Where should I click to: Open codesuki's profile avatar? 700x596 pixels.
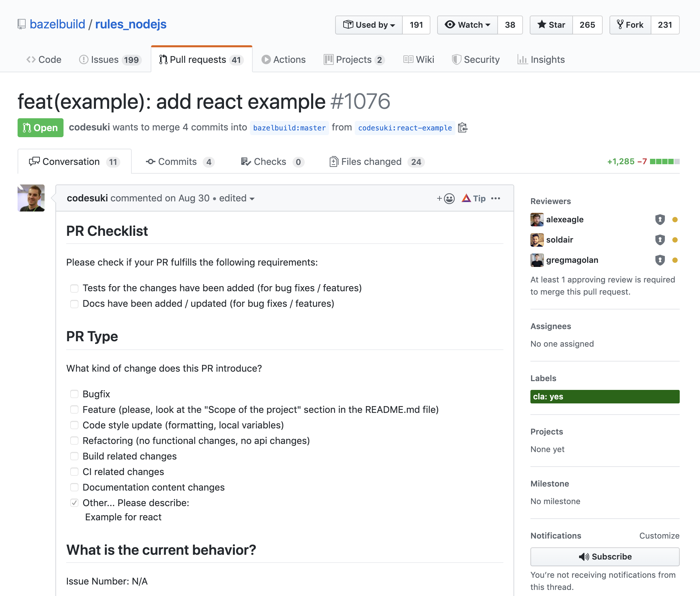point(31,198)
